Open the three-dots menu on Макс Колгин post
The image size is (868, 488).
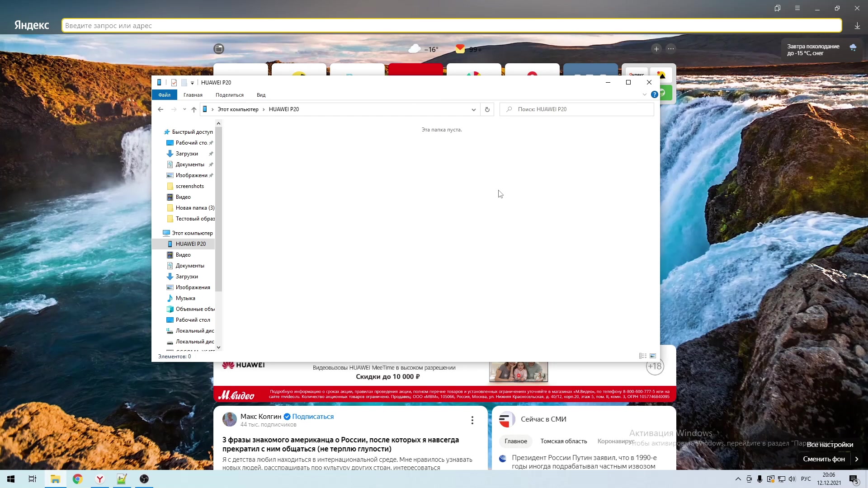tap(472, 420)
